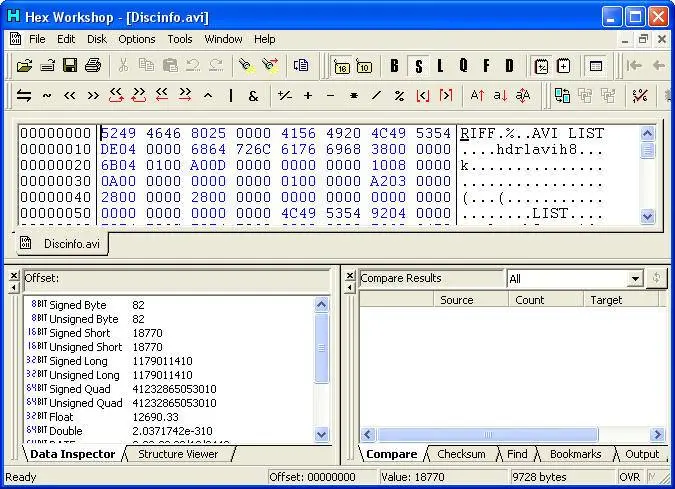Click the Compare files toolbar icon
Screen dimensions: 675x489
click(x=562, y=96)
